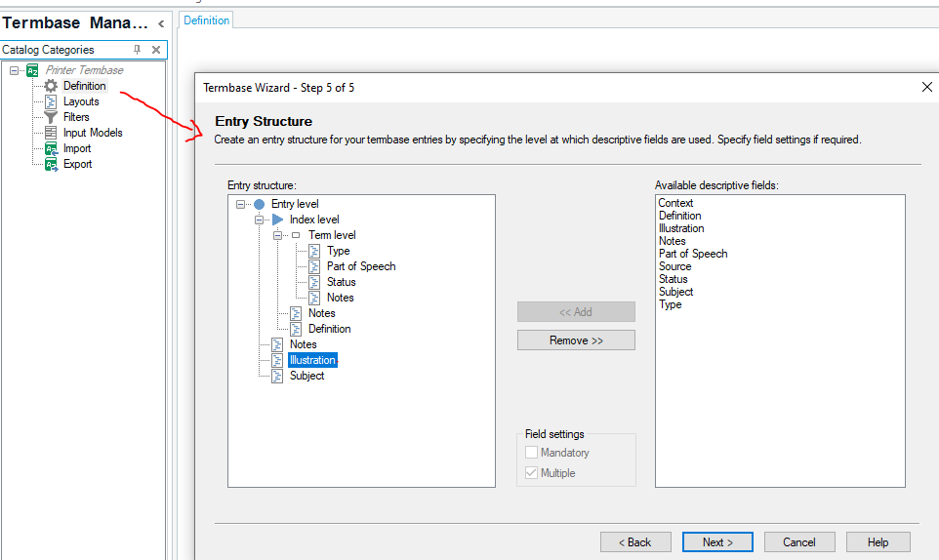Image resolution: width=939 pixels, height=560 pixels.
Task: Collapse the Termbase Management navigation chevron
Action: point(161,24)
